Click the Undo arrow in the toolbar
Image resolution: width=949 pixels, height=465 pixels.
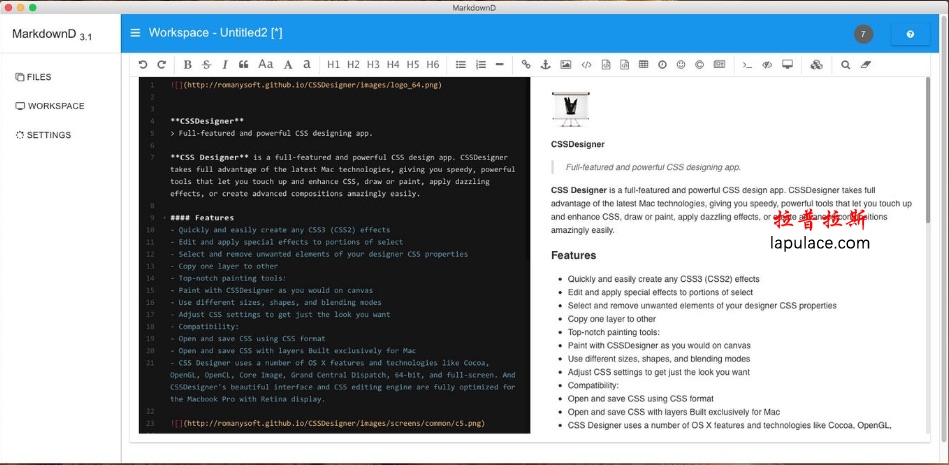point(143,64)
